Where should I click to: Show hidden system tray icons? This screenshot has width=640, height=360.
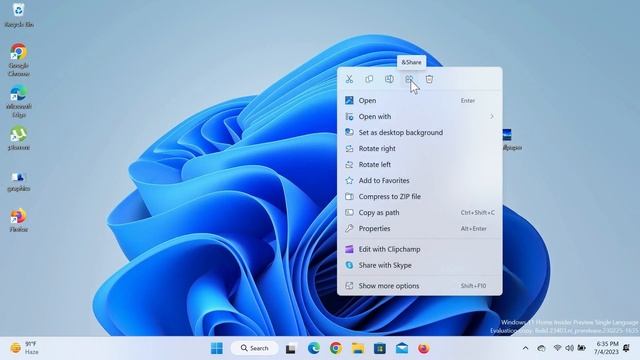(x=525, y=348)
